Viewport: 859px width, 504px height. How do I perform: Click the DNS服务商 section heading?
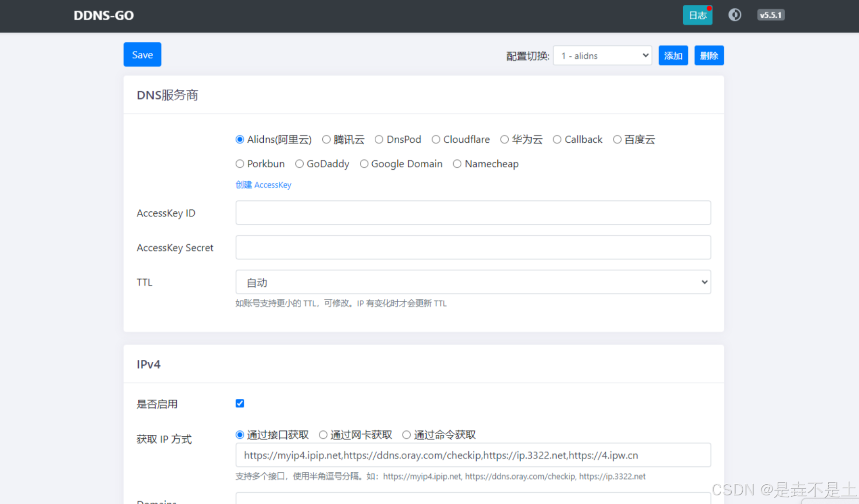tap(167, 95)
